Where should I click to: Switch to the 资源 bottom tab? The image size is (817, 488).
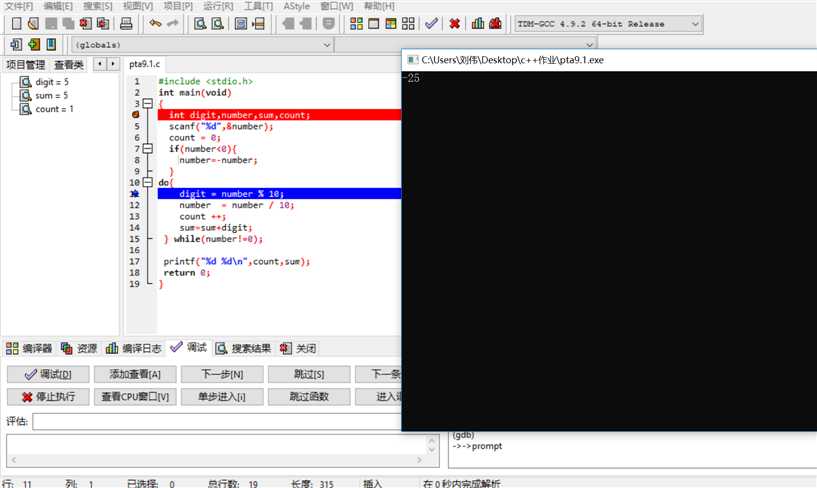pyautogui.click(x=79, y=348)
